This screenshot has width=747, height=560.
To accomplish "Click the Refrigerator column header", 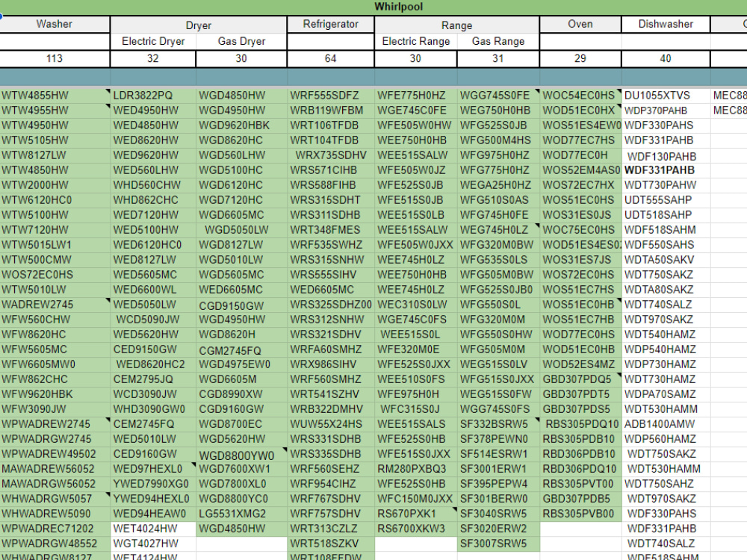I will tap(331, 25).
